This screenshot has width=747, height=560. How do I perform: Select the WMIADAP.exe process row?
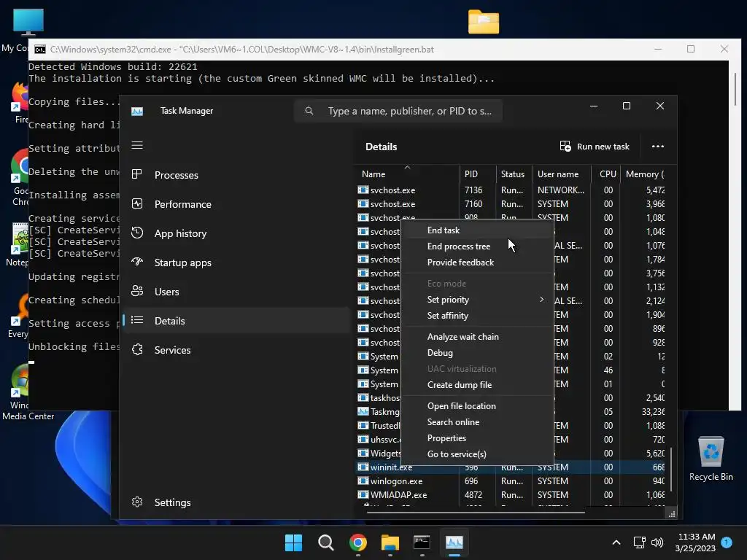511,495
